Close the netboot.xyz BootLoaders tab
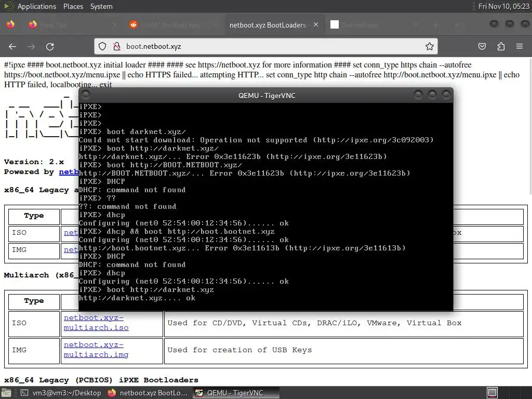 pyautogui.click(x=316, y=25)
